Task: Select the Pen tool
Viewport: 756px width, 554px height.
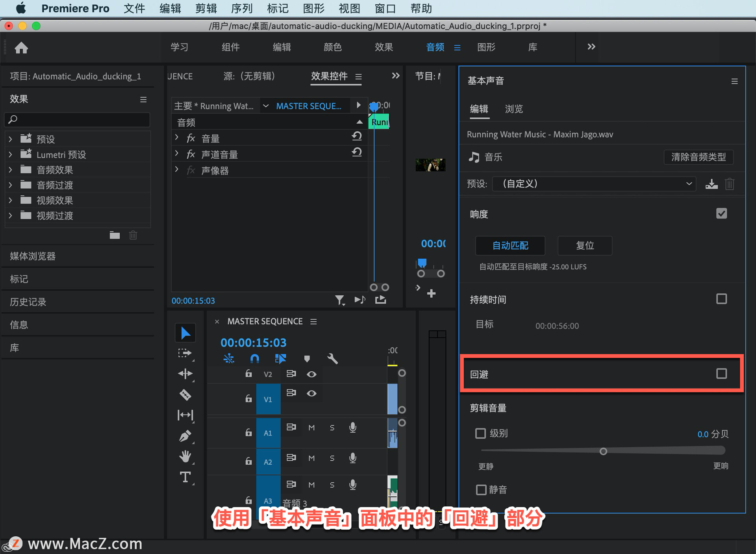Action: [185, 436]
